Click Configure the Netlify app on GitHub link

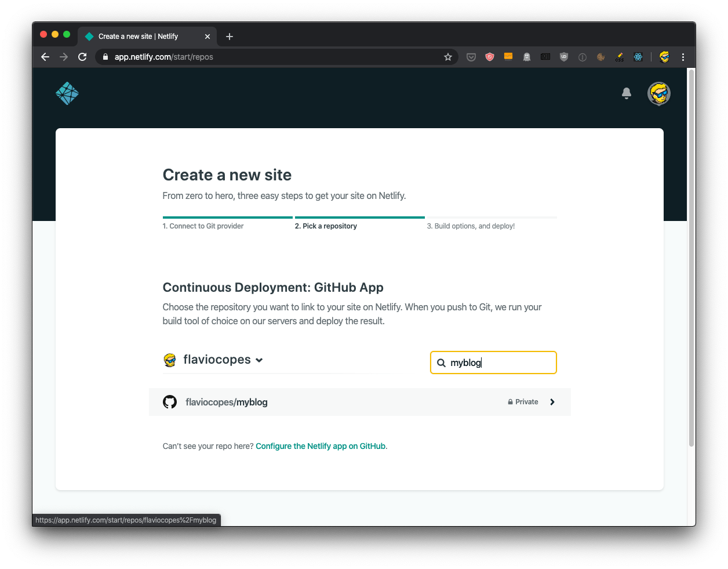point(321,446)
